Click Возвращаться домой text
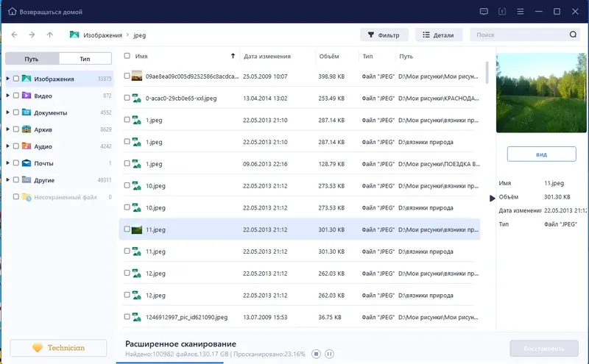Viewport: 589px width, 364px height. click(x=51, y=12)
